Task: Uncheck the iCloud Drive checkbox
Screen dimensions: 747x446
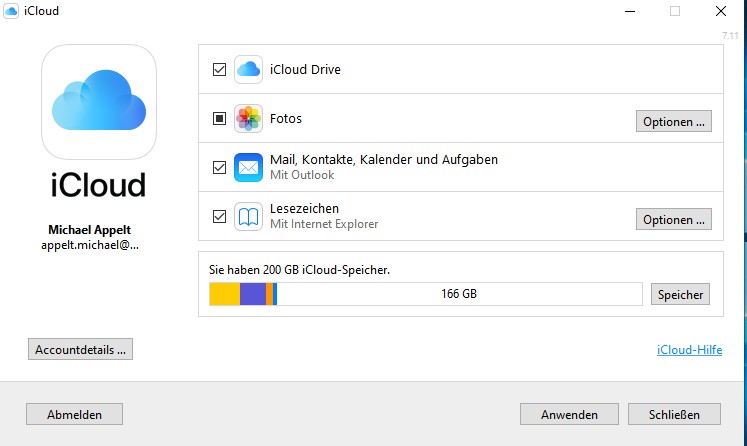Action: point(220,70)
